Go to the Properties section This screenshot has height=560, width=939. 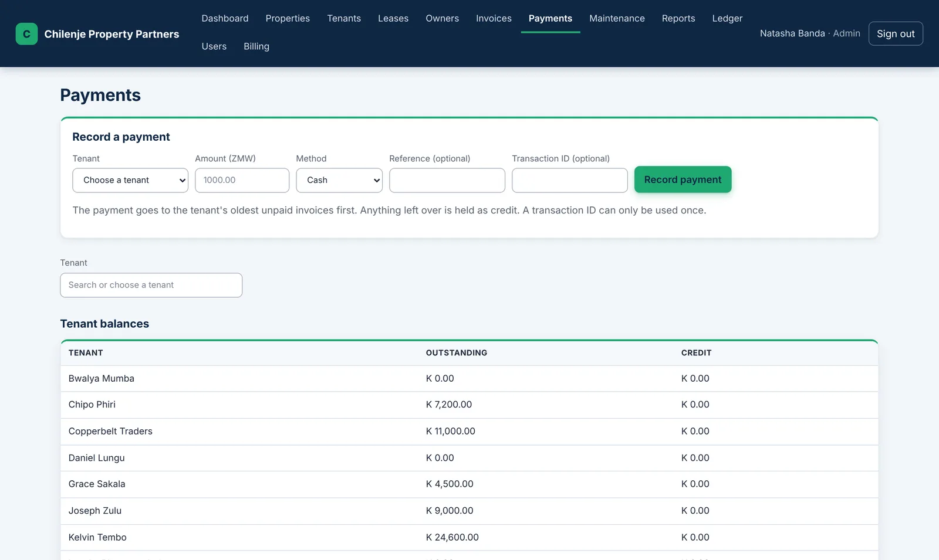288,18
